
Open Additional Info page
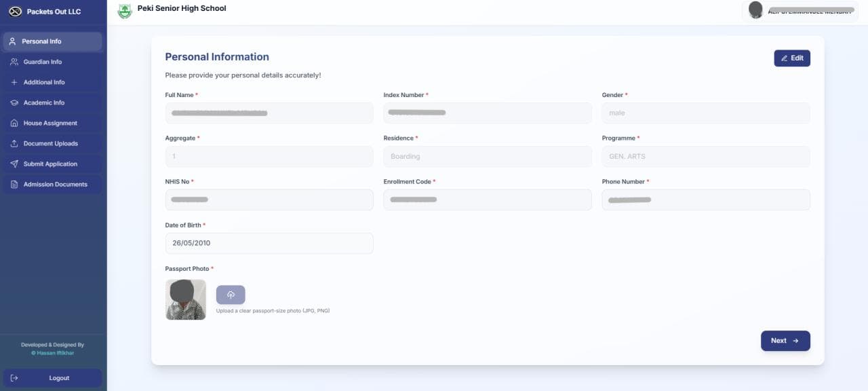(53, 82)
